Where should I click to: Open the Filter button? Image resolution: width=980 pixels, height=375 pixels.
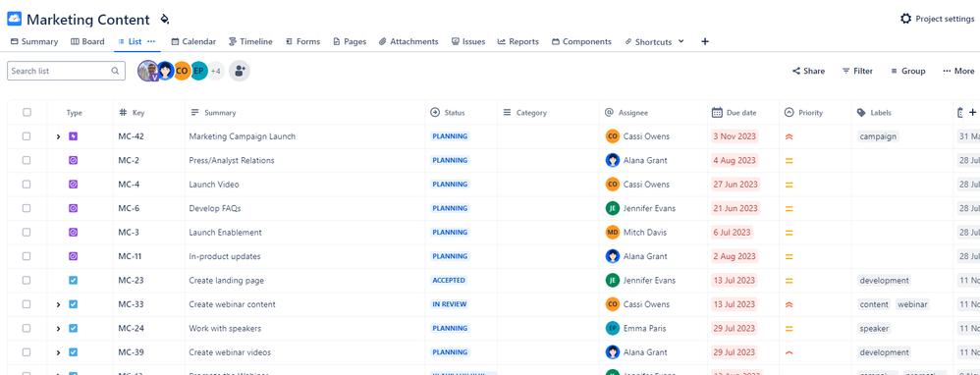pyautogui.click(x=857, y=72)
